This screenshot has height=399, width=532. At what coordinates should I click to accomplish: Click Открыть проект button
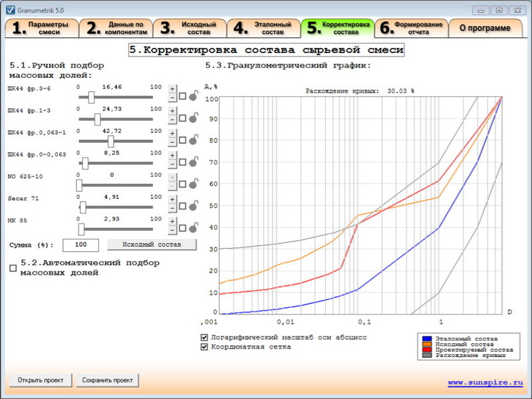click(41, 380)
